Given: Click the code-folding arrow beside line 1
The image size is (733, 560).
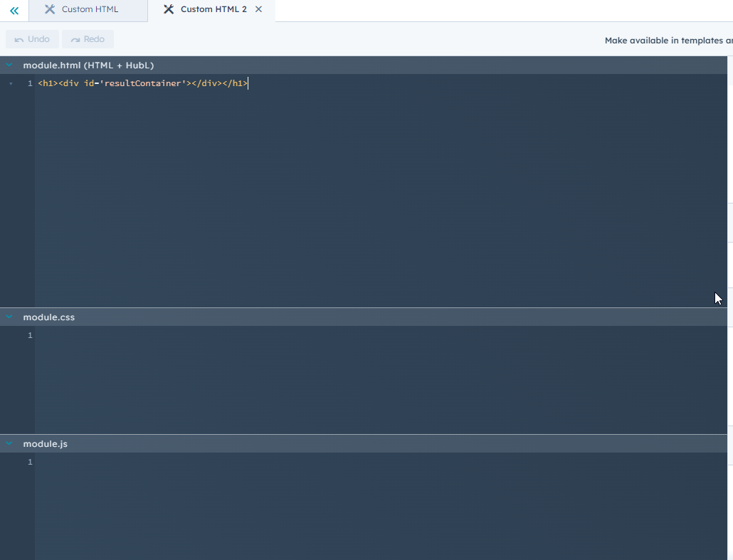Looking at the screenshot, I should coord(11,83).
